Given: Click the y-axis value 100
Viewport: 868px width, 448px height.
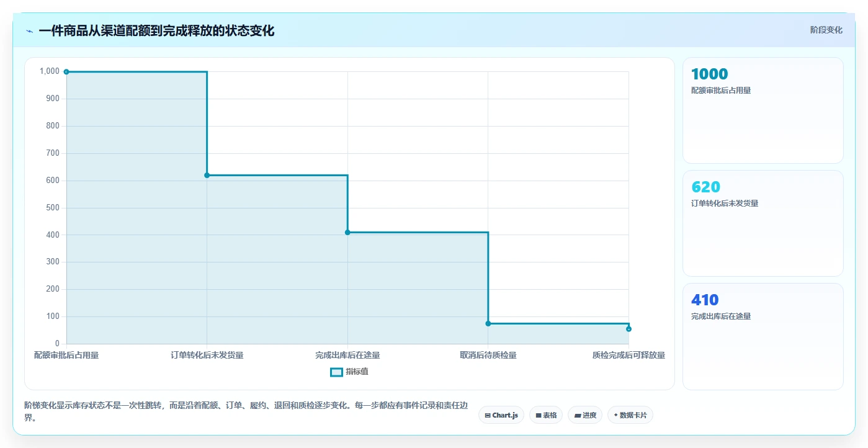Looking at the screenshot, I should [53, 316].
